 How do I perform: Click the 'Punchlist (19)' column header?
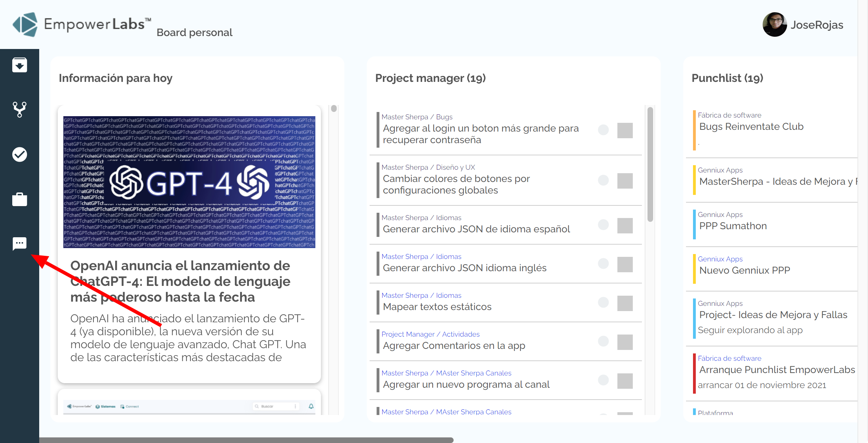tap(727, 78)
